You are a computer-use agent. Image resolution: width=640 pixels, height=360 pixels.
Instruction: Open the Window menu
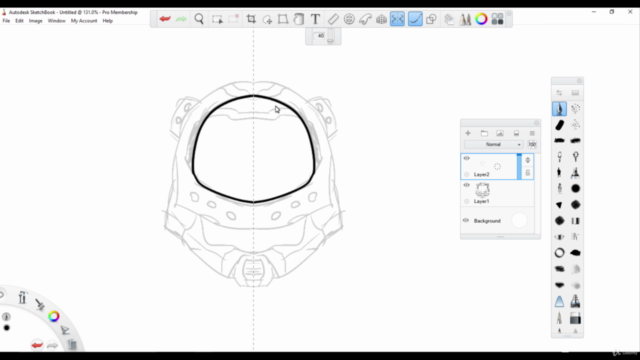coord(56,21)
